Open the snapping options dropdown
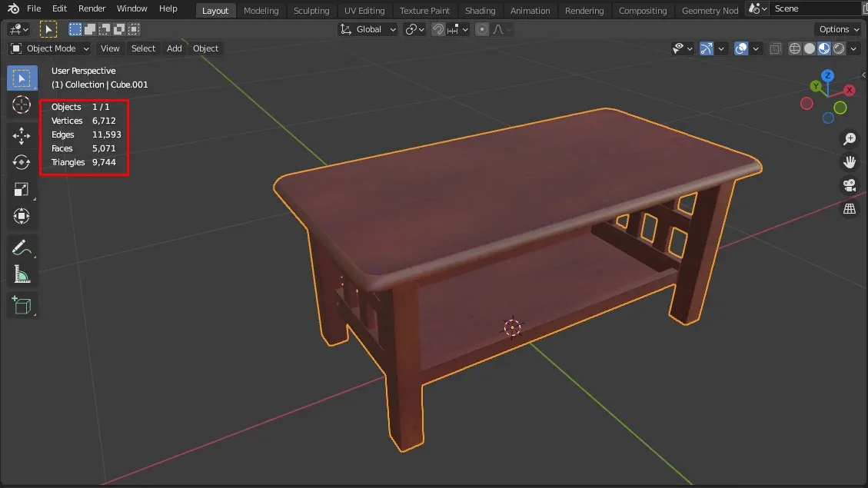 457,29
